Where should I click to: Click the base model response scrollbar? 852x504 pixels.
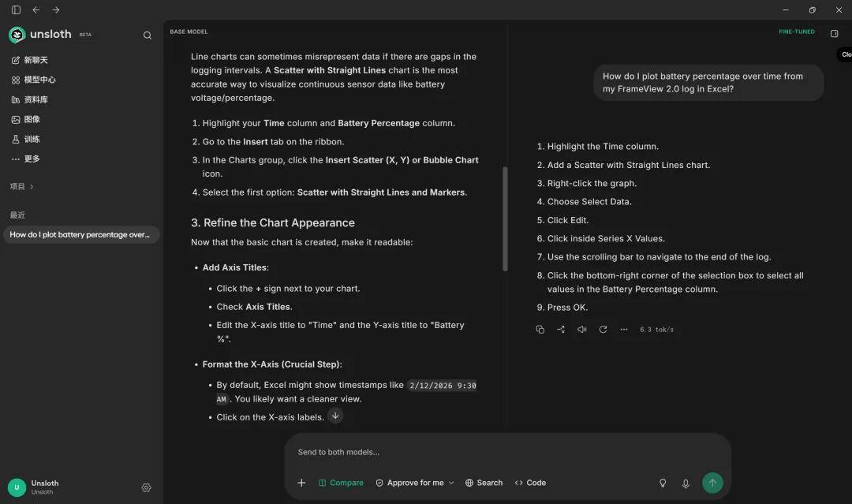(x=506, y=218)
